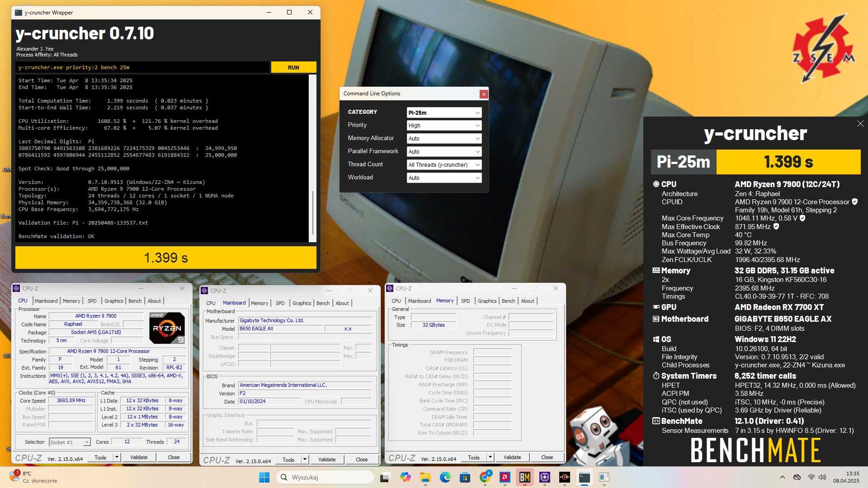Close the BenchMate result panel
The image size is (868, 488).
[x=860, y=124]
